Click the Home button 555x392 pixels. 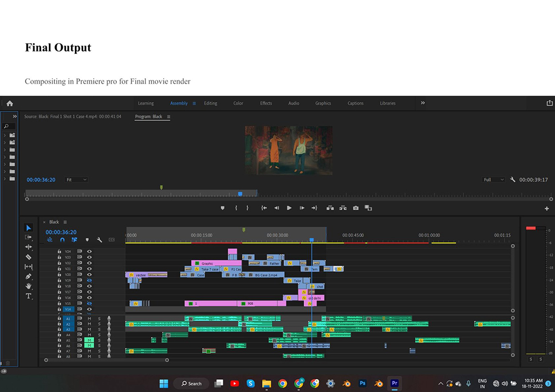tap(9, 103)
